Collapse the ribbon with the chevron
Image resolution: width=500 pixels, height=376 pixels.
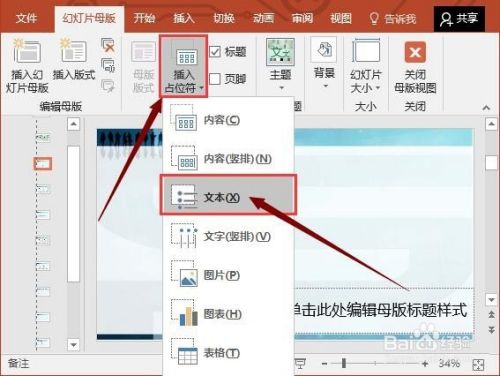click(x=486, y=107)
